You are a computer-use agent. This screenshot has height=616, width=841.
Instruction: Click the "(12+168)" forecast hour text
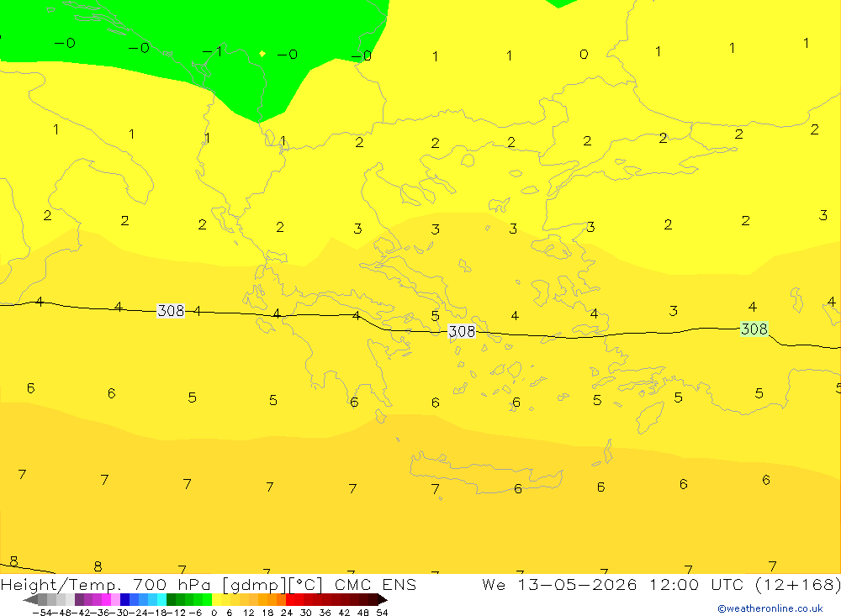798,585
